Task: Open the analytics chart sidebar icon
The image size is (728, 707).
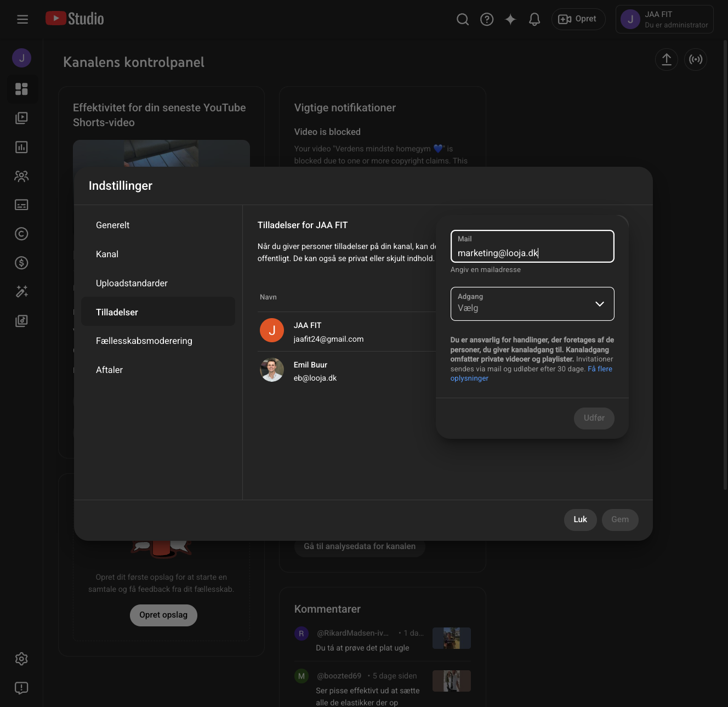Action: 21,147
